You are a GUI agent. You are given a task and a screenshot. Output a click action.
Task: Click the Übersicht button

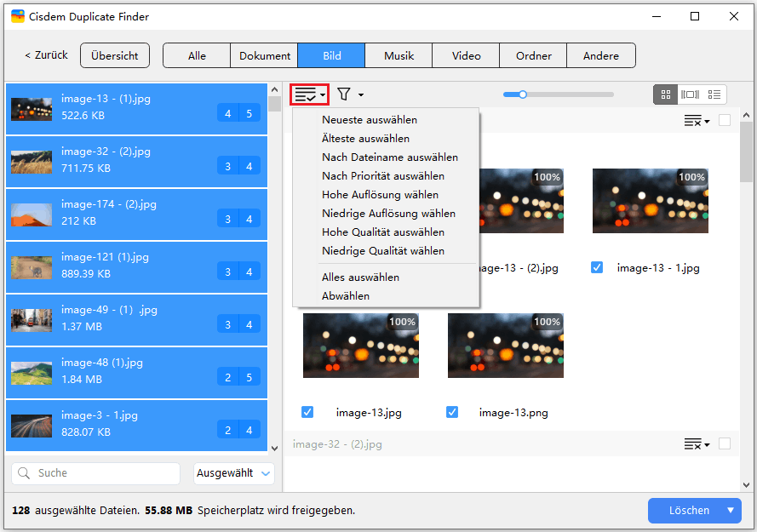[115, 55]
